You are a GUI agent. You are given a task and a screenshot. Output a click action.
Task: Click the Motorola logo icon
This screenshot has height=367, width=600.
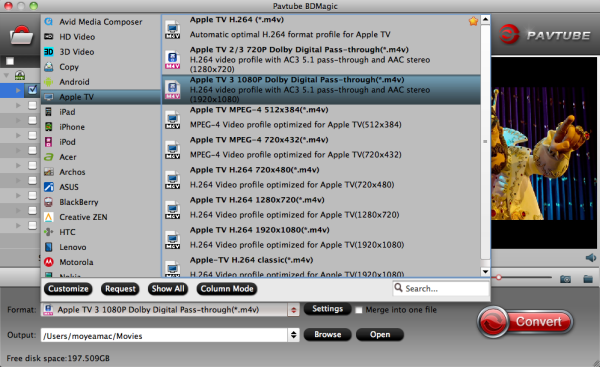click(x=49, y=262)
